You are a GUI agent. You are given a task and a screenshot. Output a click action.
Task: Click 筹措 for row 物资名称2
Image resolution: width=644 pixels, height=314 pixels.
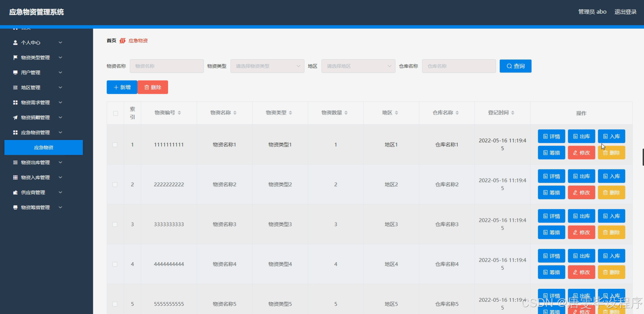pyautogui.click(x=551, y=193)
